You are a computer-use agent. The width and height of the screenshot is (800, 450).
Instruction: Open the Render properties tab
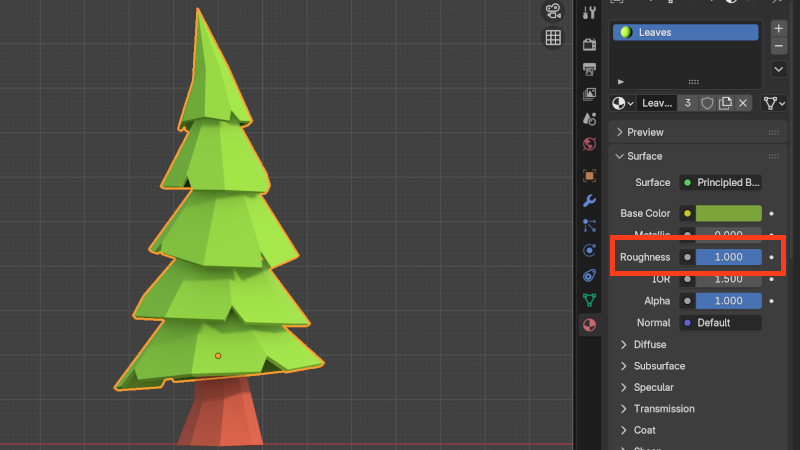(590, 42)
